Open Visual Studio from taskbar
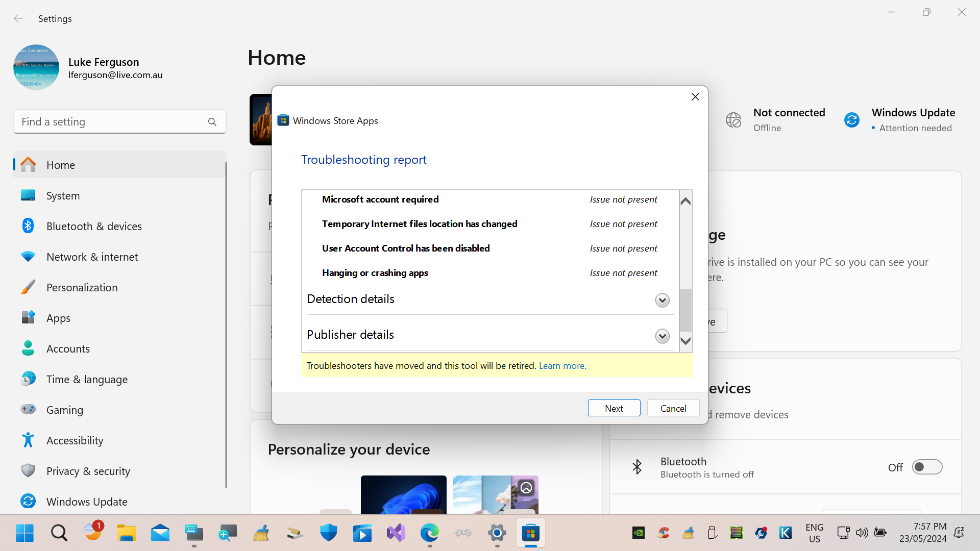This screenshot has width=980, height=551. tap(396, 533)
